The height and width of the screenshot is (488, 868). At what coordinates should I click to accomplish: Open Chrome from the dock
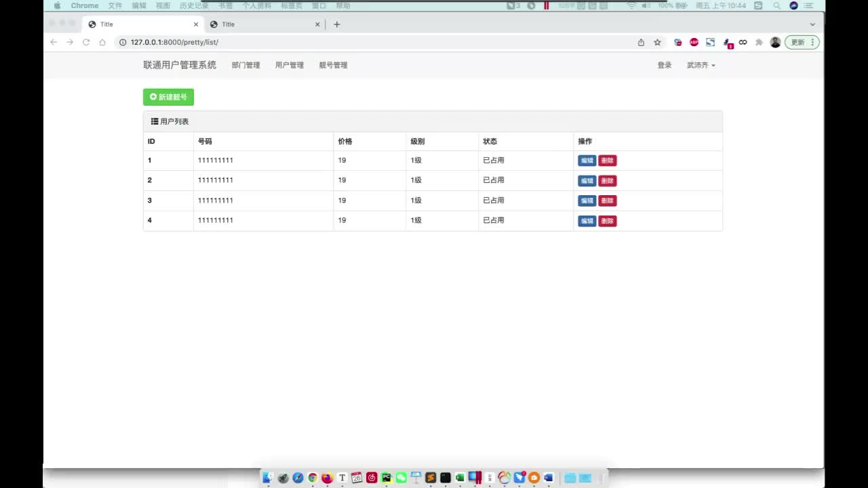[313, 478]
